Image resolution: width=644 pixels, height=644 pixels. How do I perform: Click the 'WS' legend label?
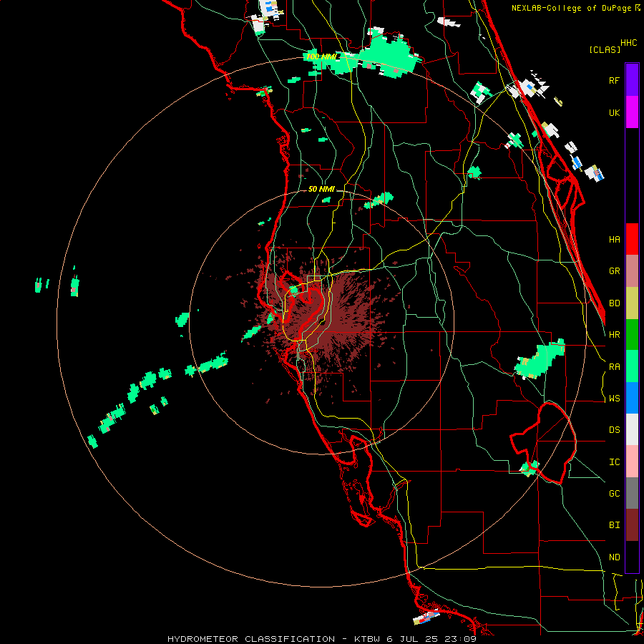pyautogui.click(x=614, y=398)
